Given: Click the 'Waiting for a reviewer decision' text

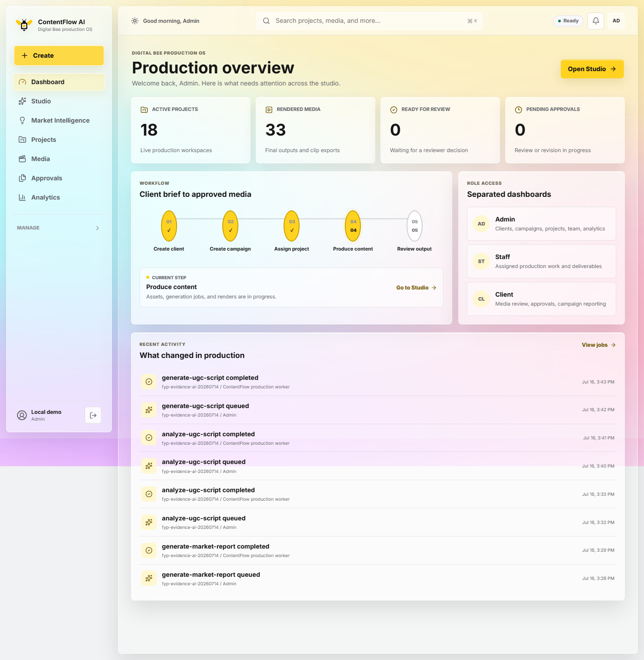Looking at the screenshot, I should [429, 150].
